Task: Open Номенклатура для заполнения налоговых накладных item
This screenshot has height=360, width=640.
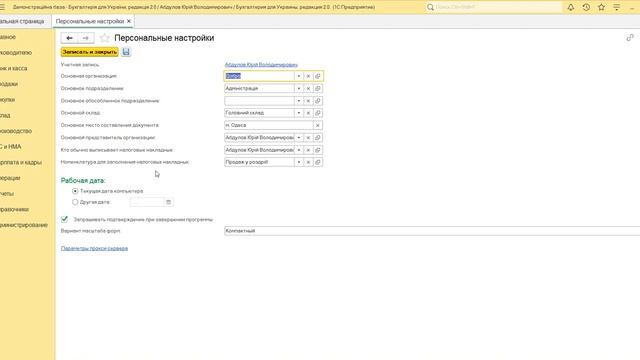Action: pyautogui.click(x=318, y=162)
